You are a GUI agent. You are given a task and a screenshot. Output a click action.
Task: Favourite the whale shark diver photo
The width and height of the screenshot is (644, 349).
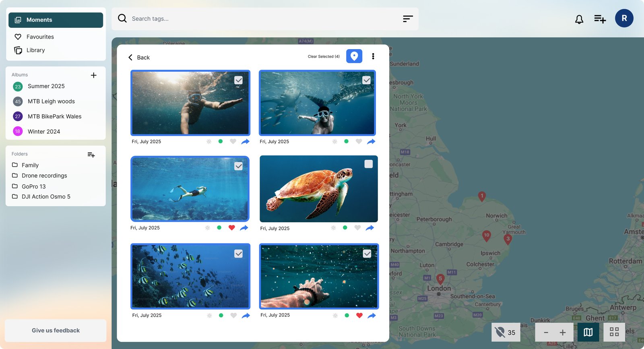click(359, 141)
